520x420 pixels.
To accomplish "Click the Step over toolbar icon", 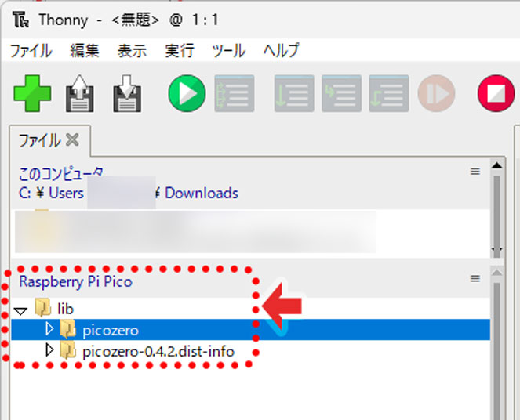I will tap(294, 93).
